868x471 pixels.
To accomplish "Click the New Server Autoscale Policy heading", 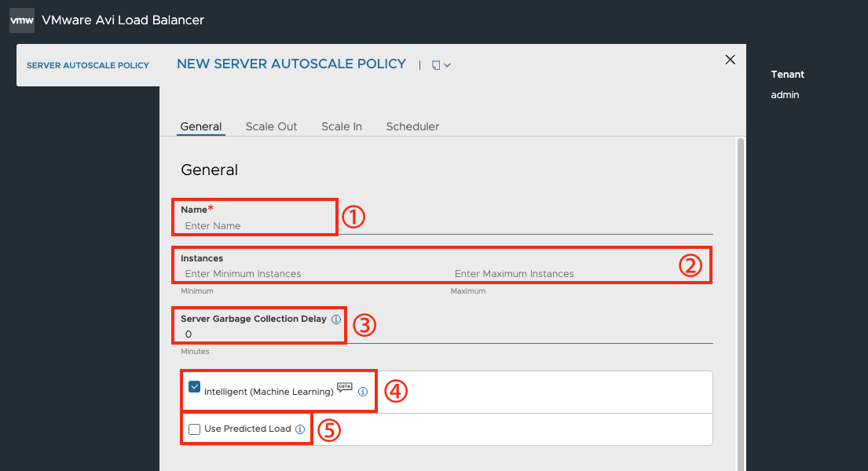I will [x=291, y=64].
